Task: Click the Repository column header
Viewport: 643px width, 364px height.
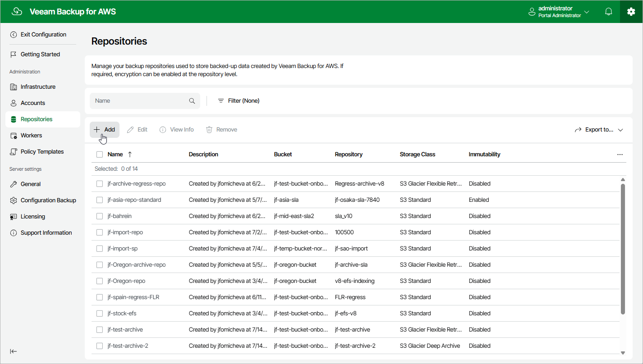Action: point(349,155)
